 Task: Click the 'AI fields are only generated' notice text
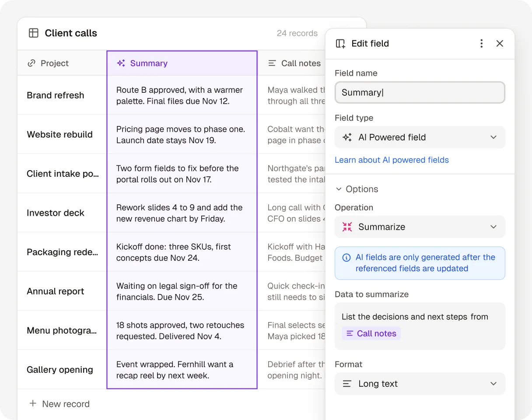click(425, 263)
